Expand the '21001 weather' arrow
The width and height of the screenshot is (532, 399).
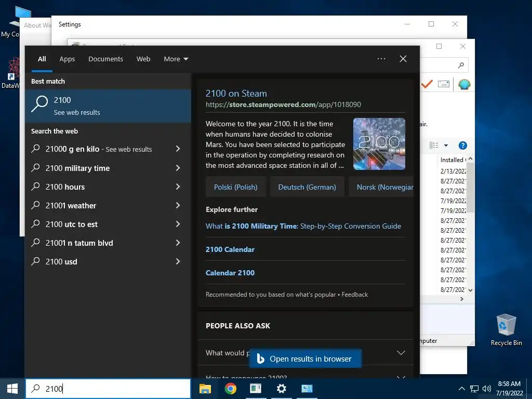[178, 205]
